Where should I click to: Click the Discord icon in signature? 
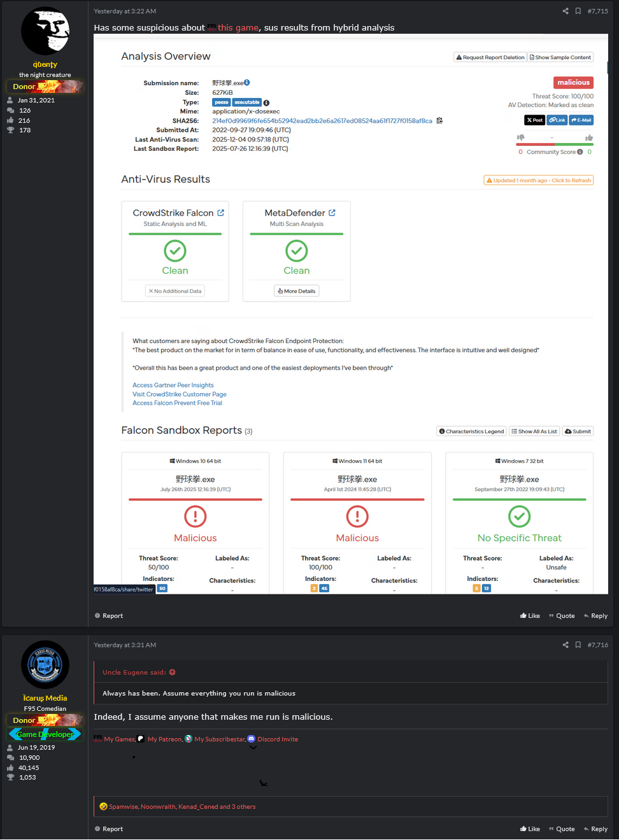click(252, 739)
